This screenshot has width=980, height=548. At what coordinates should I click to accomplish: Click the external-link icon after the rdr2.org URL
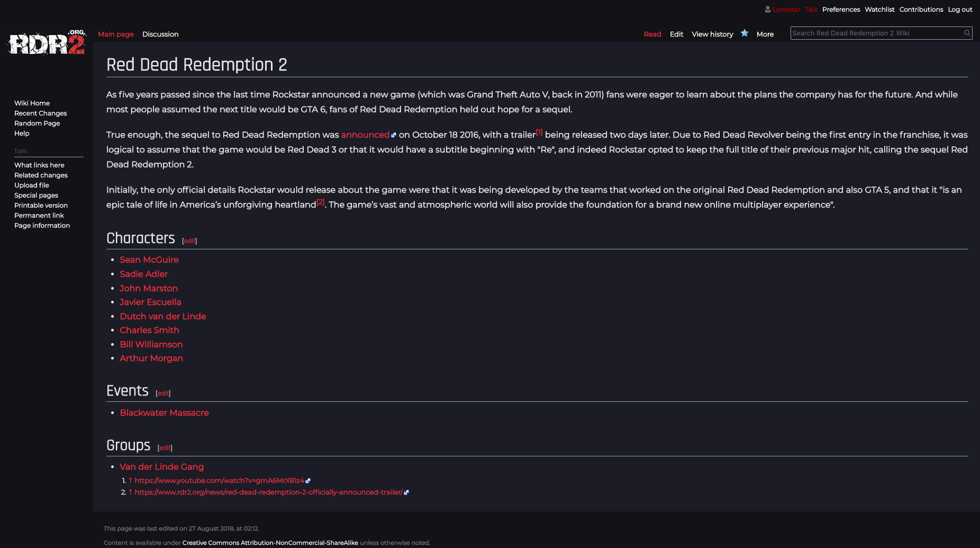406,492
